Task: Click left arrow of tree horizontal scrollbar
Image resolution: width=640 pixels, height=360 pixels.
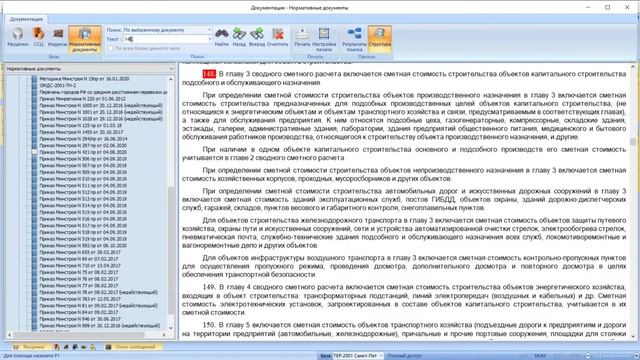Action: (9, 335)
